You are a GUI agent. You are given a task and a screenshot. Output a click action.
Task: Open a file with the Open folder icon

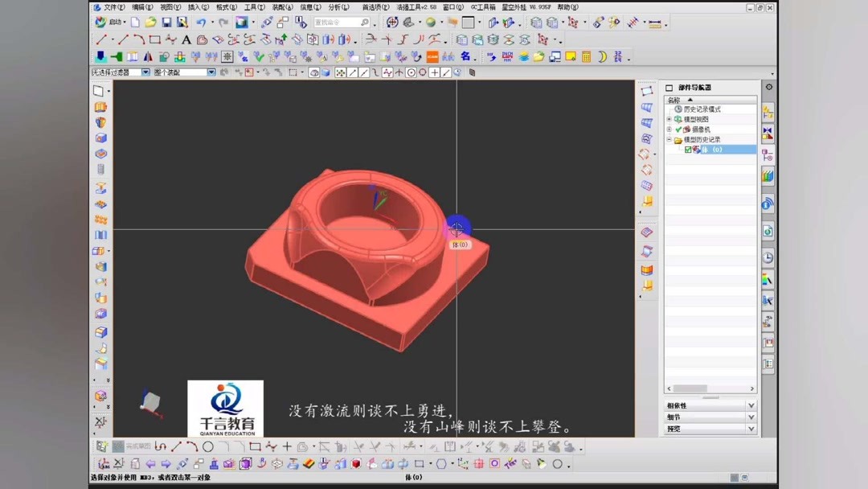[x=149, y=23]
